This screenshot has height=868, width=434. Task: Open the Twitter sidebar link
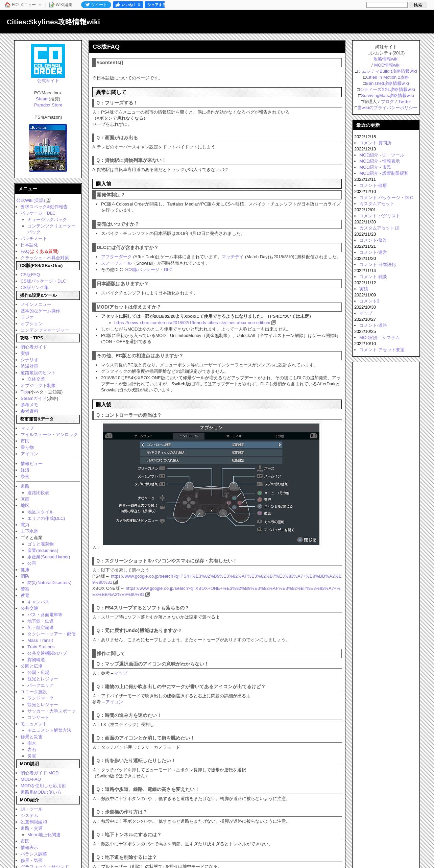(x=405, y=101)
